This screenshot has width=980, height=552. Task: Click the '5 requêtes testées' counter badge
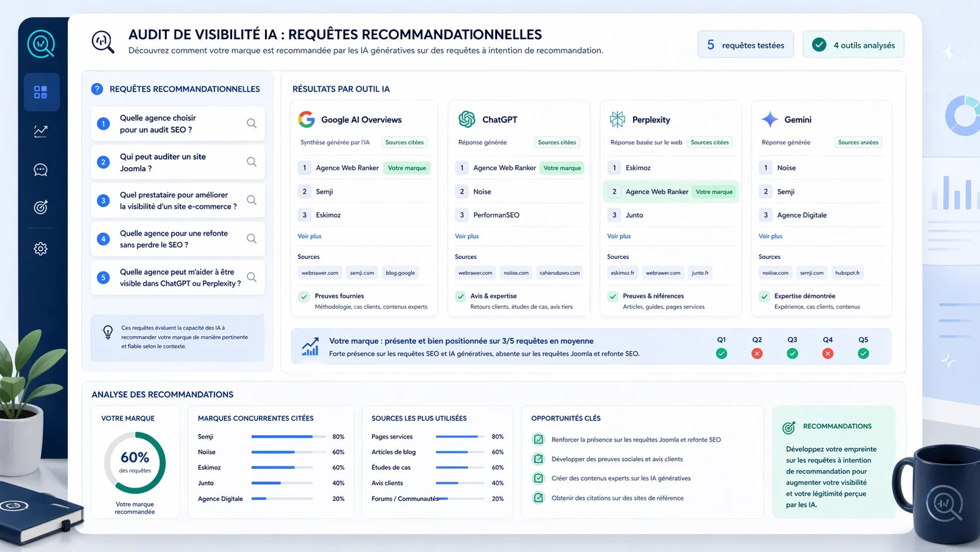click(745, 44)
